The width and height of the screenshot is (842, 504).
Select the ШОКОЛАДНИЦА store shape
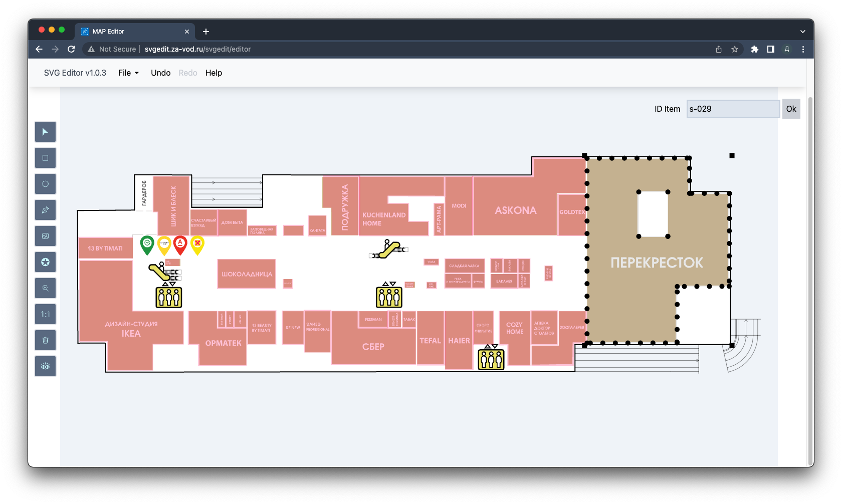[x=247, y=274]
